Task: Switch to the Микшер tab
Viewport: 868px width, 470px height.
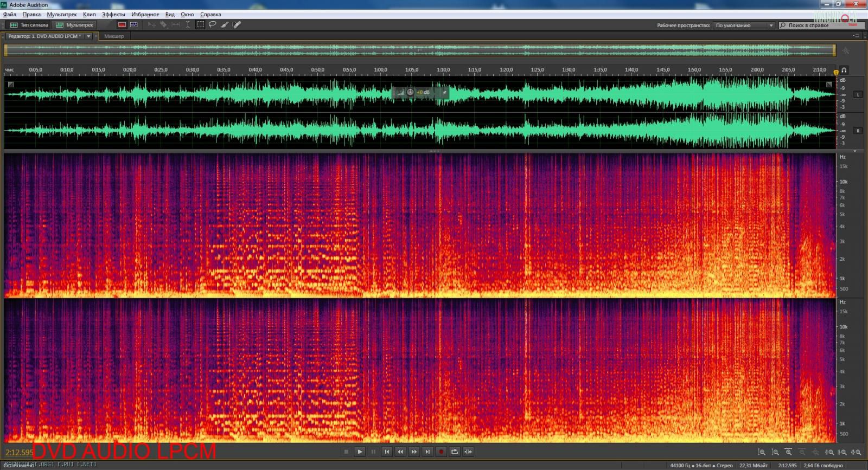Action: [114, 36]
